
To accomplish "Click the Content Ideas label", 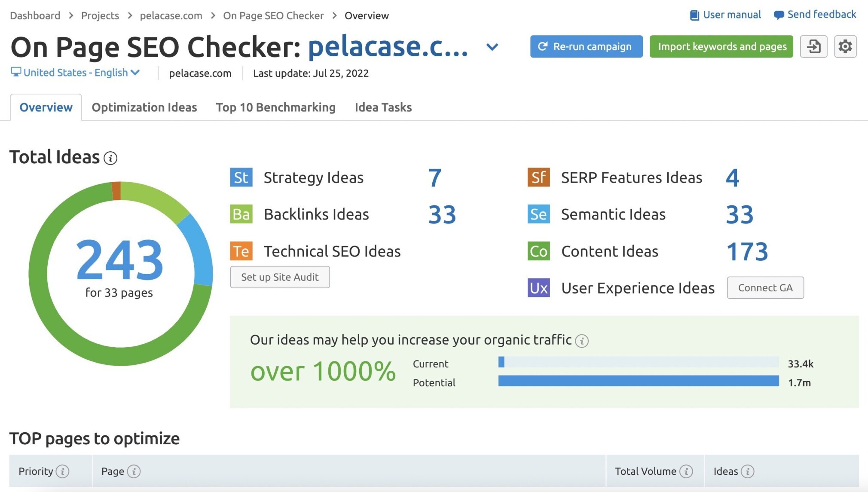I will coord(610,251).
